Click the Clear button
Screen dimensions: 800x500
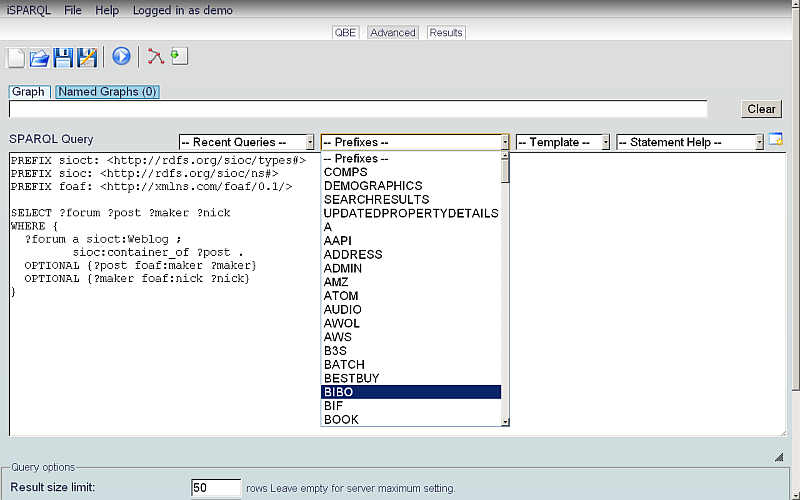coord(761,109)
